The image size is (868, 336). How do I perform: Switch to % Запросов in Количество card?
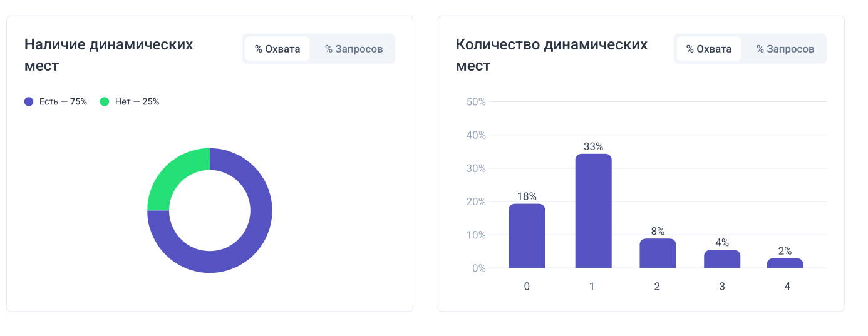coord(785,49)
